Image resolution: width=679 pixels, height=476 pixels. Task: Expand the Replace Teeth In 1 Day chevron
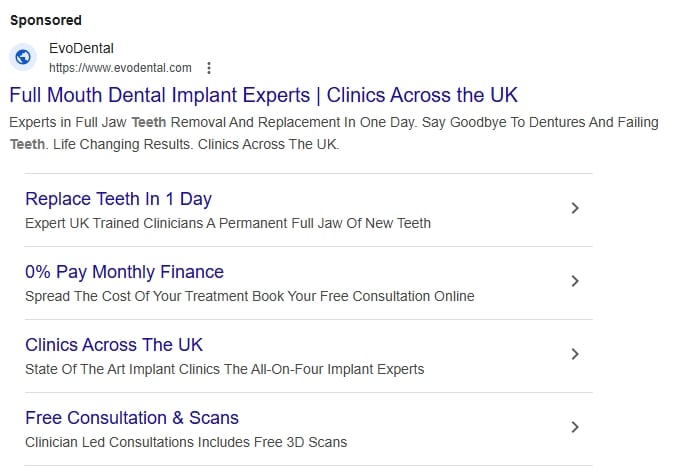pos(574,208)
